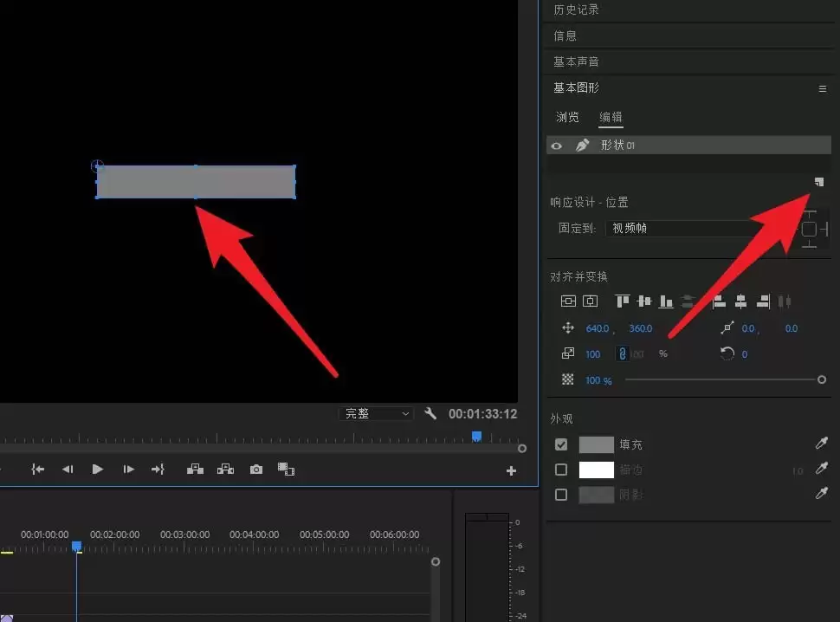The image size is (840, 622).
Task: Click the position Y value 360.0
Action: point(641,328)
